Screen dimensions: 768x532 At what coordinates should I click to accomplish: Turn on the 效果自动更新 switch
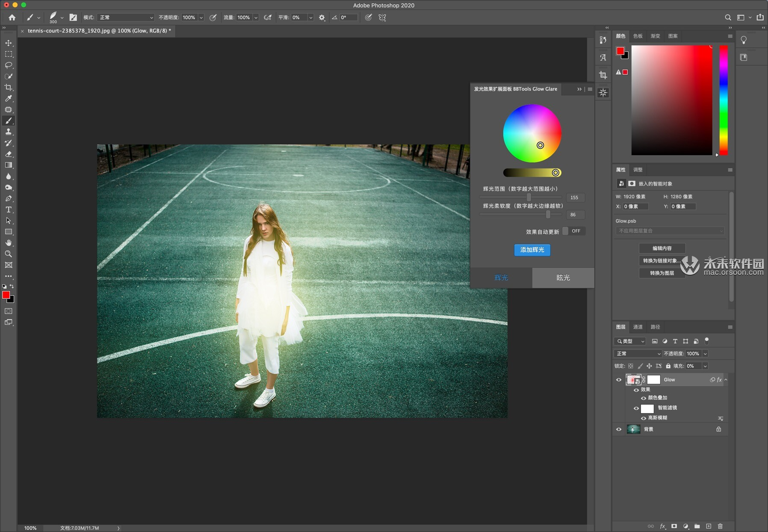point(565,231)
